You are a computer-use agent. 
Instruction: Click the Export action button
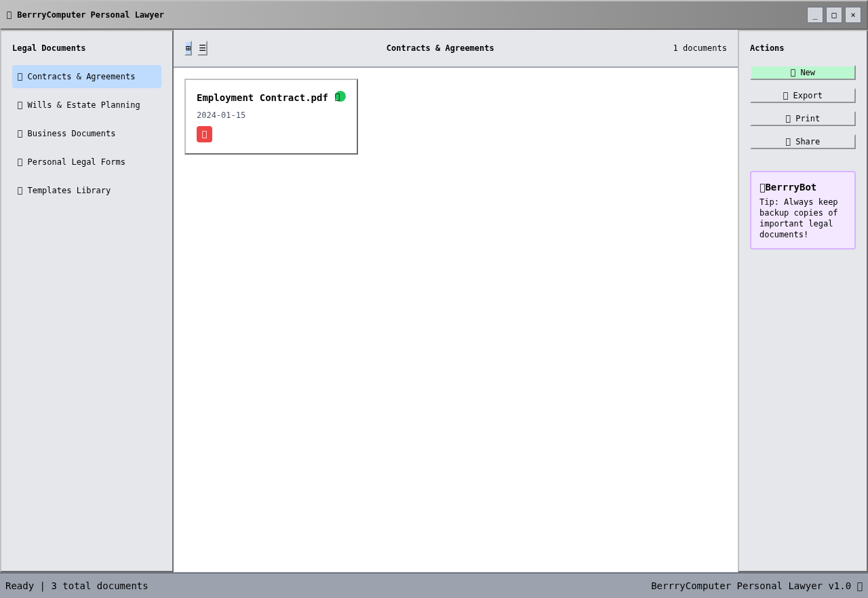(x=802, y=96)
